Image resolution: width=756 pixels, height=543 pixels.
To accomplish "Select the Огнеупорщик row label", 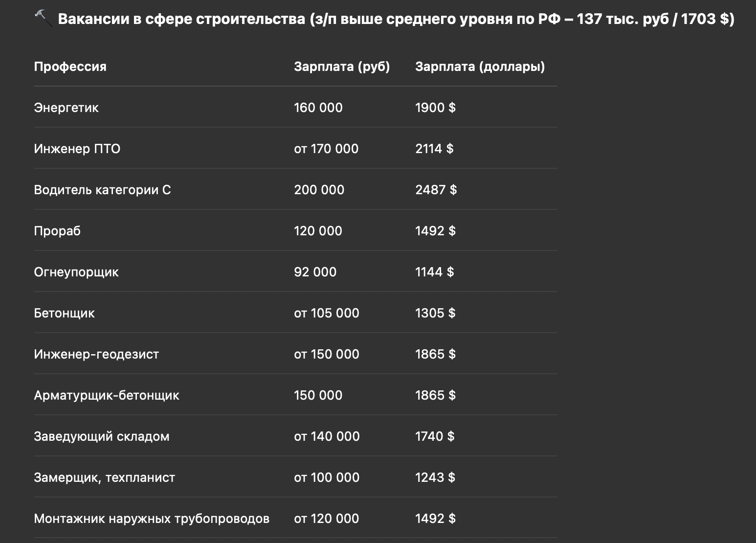I will [x=76, y=272].
